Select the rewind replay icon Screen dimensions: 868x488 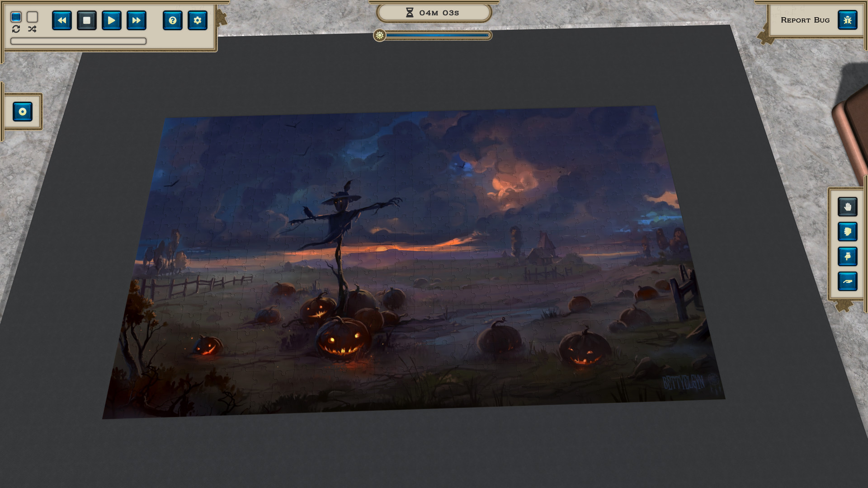63,20
